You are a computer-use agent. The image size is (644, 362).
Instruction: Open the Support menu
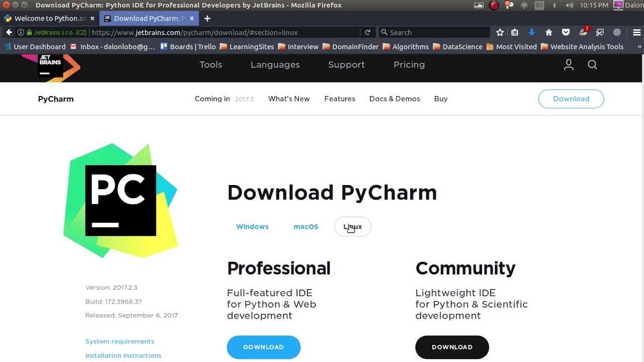coord(346,65)
